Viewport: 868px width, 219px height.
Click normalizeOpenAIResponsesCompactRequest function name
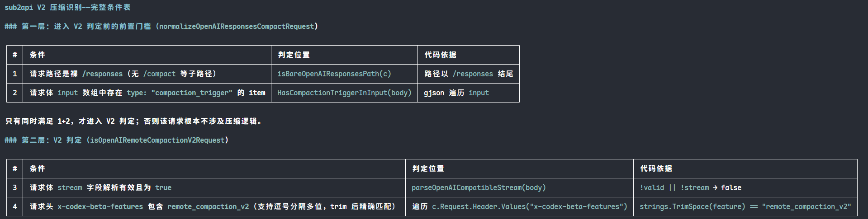coord(237,26)
